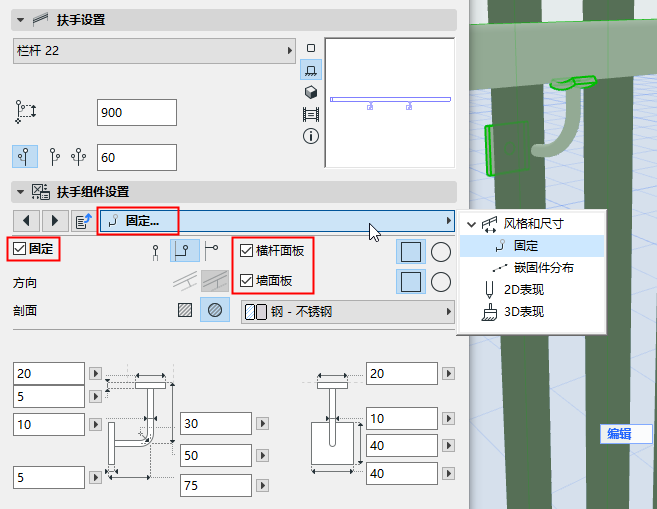Screen dimensions: 657x509
Task: Select the hatched square 剖面 option
Action: click(x=185, y=310)
